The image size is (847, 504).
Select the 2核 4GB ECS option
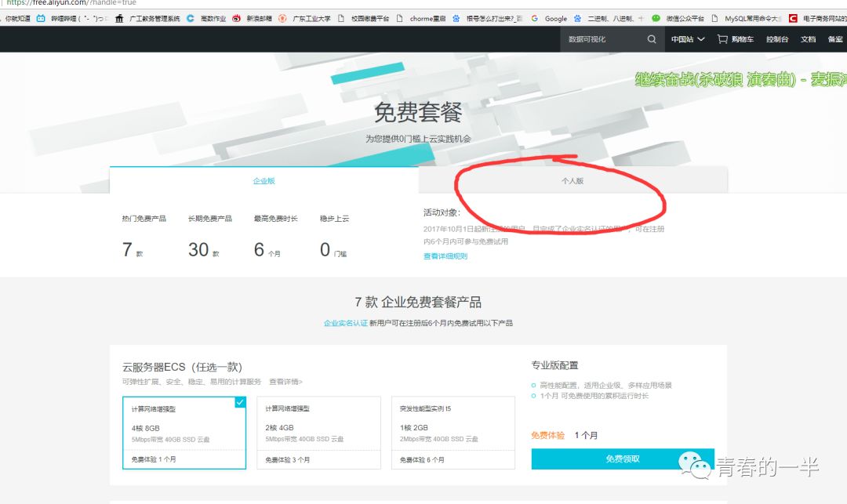click(318, 433)
